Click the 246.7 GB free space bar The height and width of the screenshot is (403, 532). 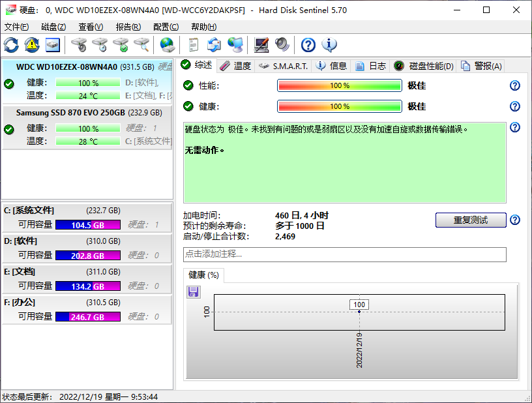[88, 317]
